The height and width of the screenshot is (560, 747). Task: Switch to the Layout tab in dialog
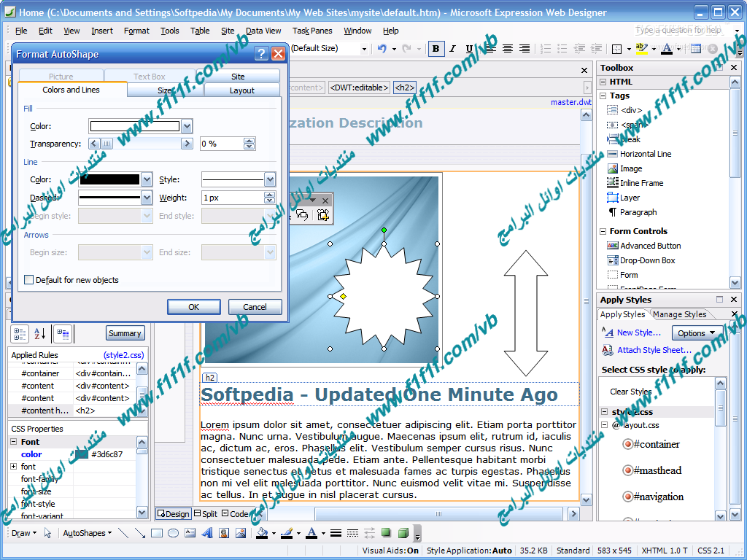click(x=241, y=90)
